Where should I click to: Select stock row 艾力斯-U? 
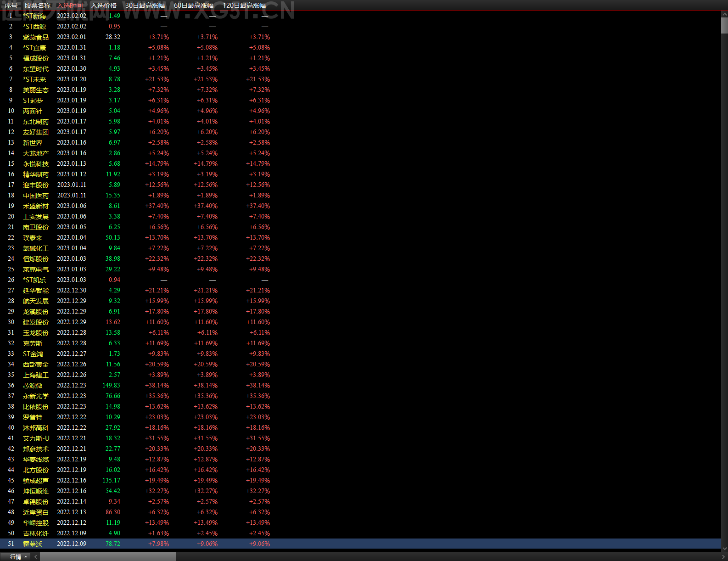coord(360,438)
